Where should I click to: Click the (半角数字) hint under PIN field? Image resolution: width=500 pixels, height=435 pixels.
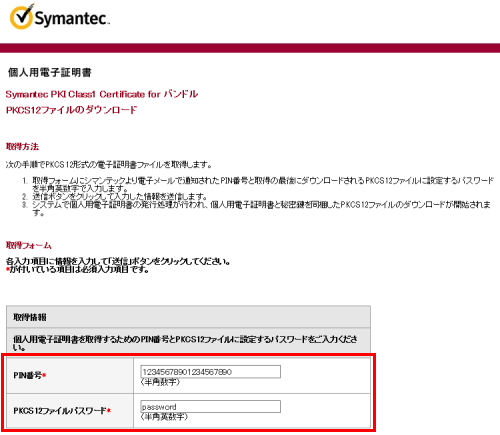coord(160,382)
